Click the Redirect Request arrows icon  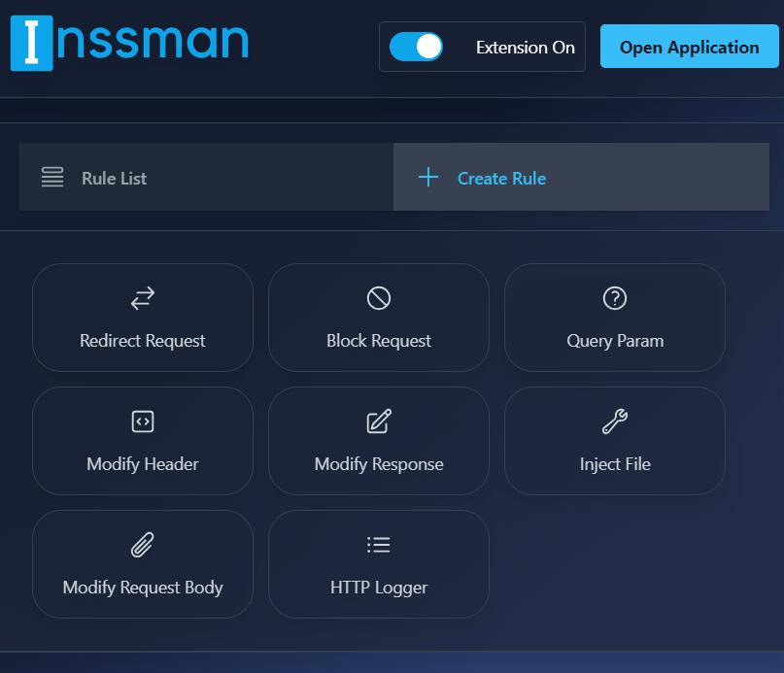143,298
